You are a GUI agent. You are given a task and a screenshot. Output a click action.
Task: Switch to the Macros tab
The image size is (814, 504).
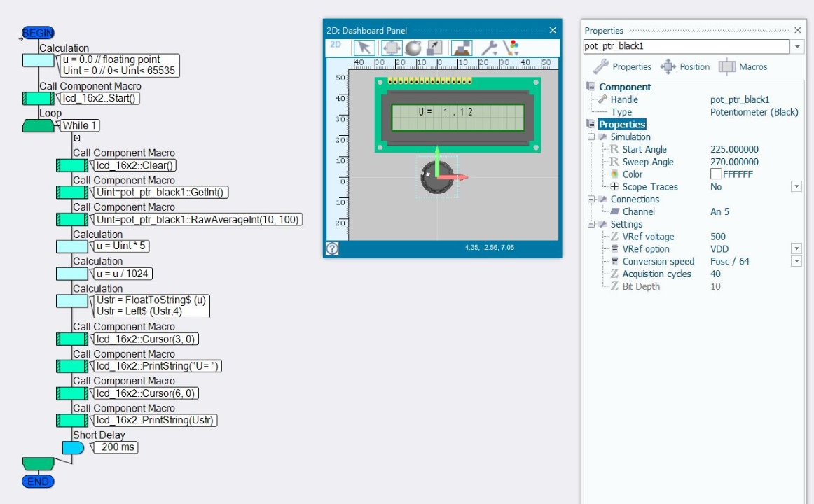click(x=743, y=66)
